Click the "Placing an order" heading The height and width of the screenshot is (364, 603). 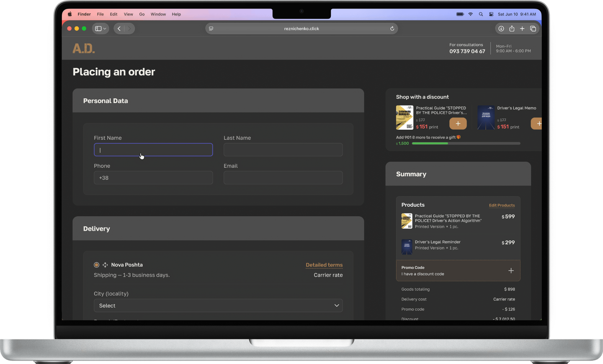(114, 72)
